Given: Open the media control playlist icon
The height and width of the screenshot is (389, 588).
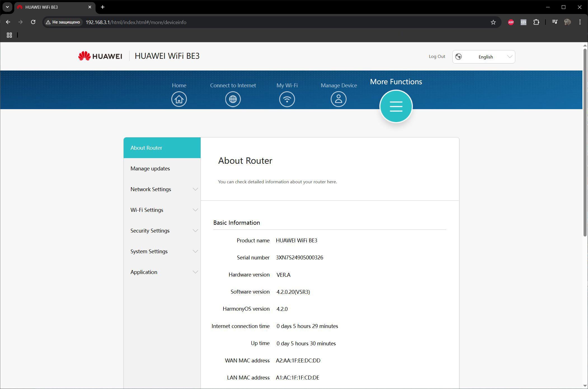Looking at the screenshot, I should [x=555, y=22].
